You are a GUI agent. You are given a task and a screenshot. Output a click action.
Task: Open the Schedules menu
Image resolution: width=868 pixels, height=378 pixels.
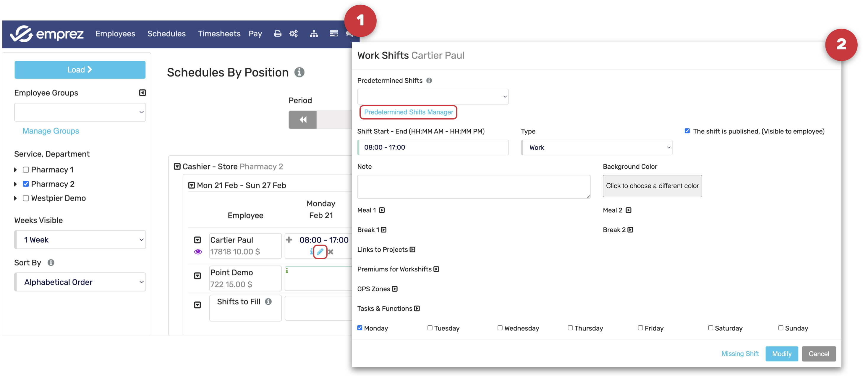(166, 34)
